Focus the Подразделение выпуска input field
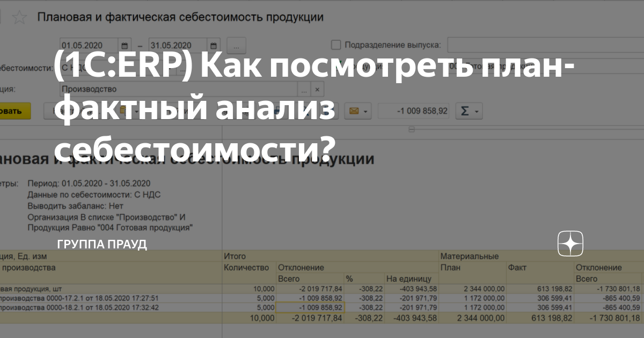This screenshot has height=338, width=644. click(545, 45)
